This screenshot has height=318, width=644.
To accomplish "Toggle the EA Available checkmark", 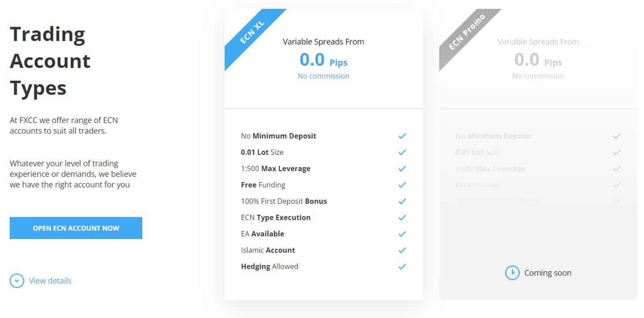I will (x=402, y=234).
